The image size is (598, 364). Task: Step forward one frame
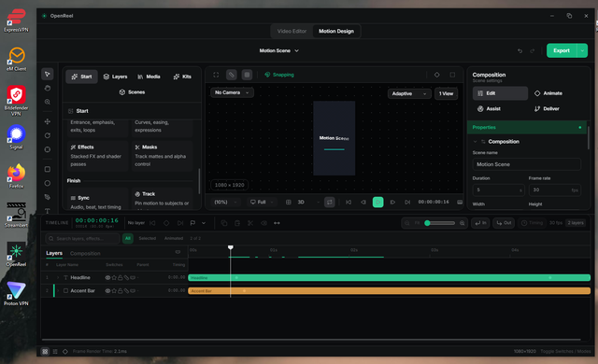[392, 203]
